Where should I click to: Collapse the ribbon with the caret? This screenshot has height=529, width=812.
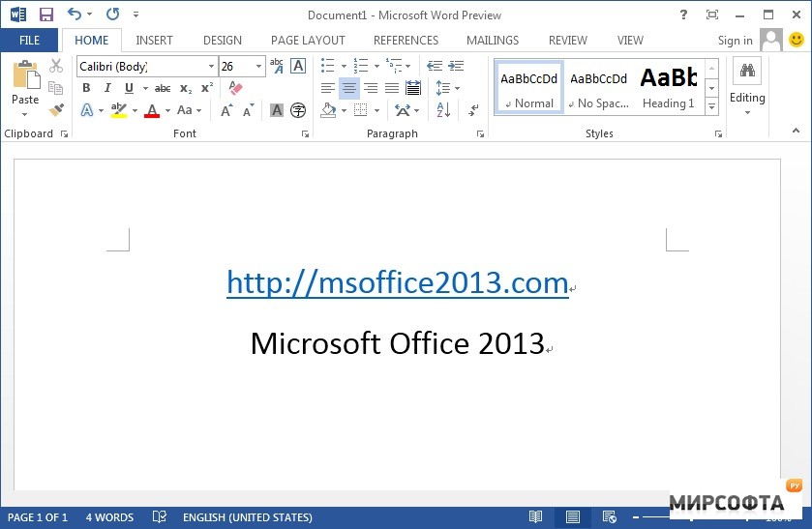coord(796,131)
